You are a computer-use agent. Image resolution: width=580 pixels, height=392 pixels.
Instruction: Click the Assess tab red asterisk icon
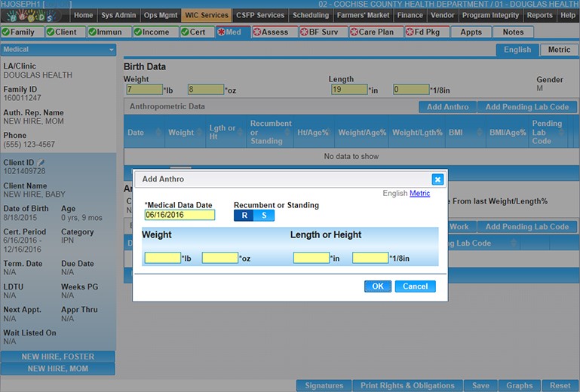[256, 32]
